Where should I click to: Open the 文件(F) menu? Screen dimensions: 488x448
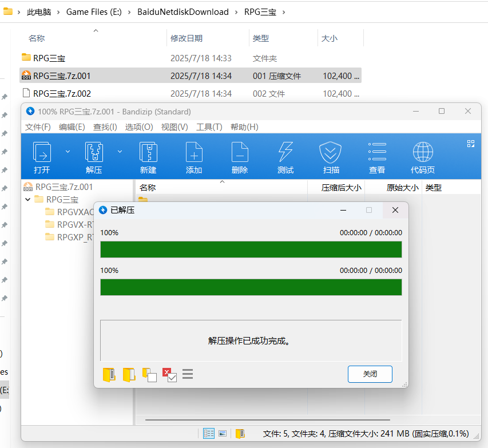click(38, 127)
